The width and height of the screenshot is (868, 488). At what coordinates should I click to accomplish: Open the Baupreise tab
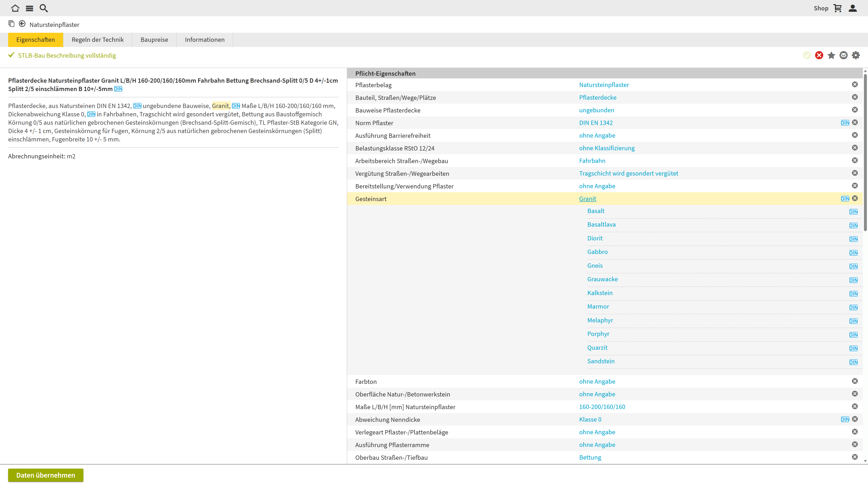[x=154, y=40]
